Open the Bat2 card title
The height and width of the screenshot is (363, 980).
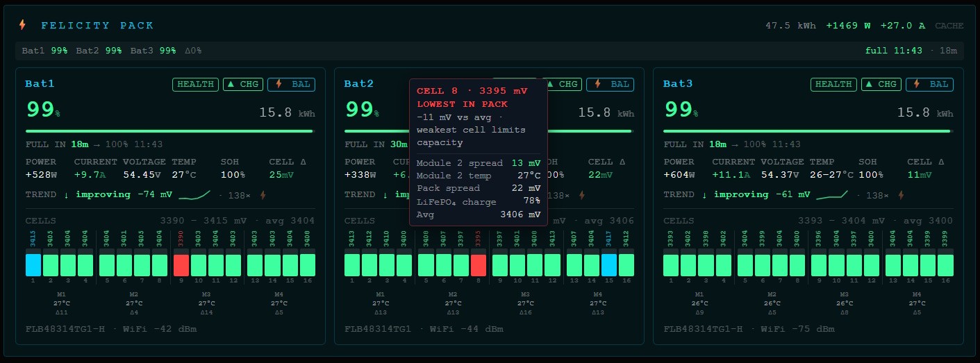tap(359, 84)
